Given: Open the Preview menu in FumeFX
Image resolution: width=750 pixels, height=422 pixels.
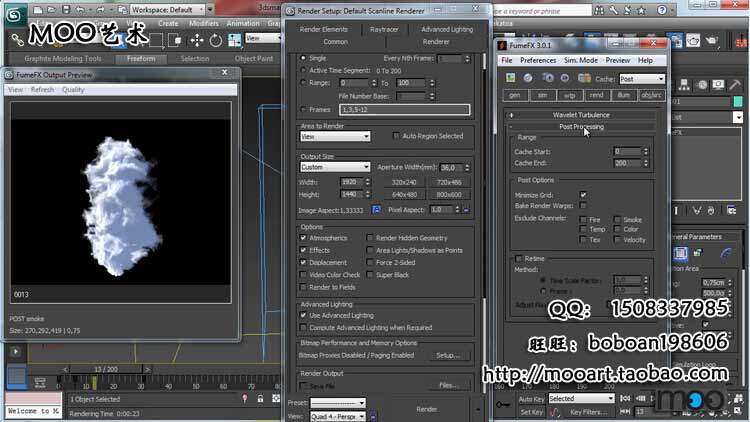Looking at the screenshot, I should tap(618, 60).
